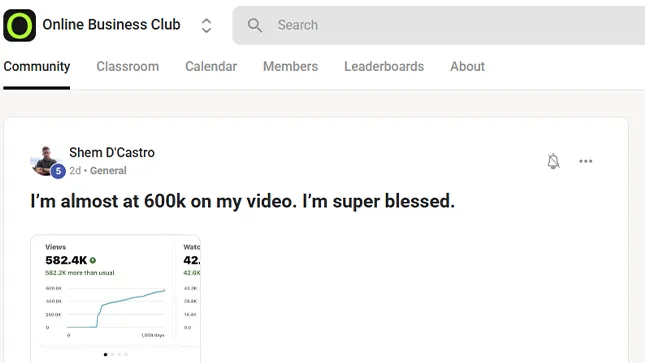Select the first carousel pagination dot
The image size is (645, 363).
click(106, 354)
